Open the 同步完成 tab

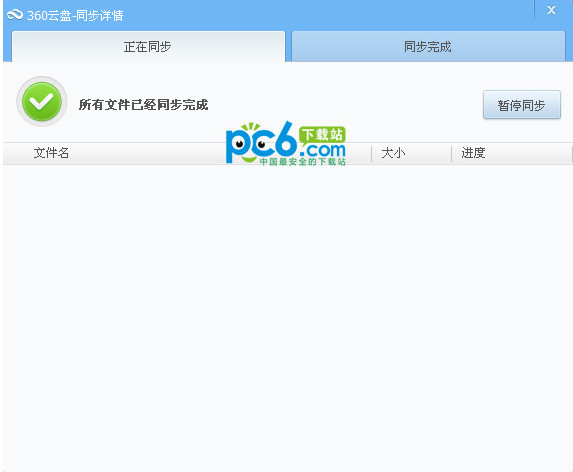coord(428,47)
